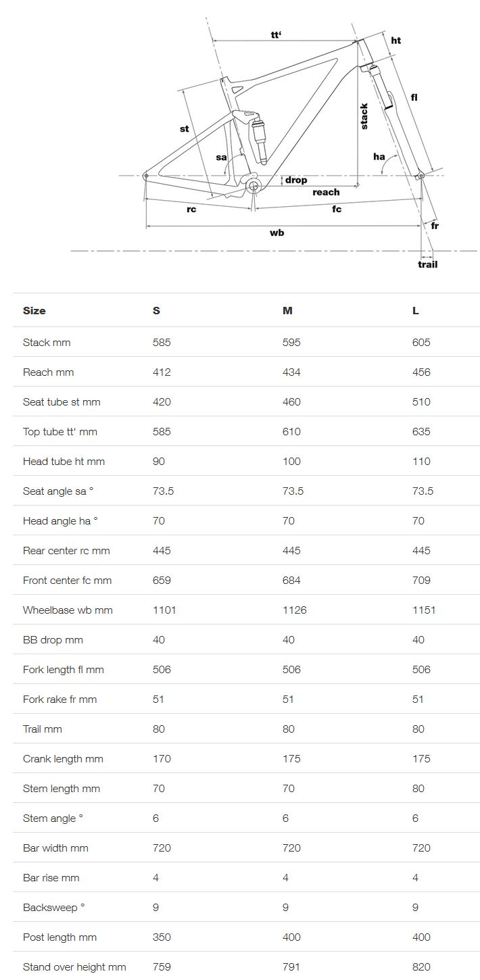Click the "wb" wheelbase label in diagram

(x=277, y=232)
